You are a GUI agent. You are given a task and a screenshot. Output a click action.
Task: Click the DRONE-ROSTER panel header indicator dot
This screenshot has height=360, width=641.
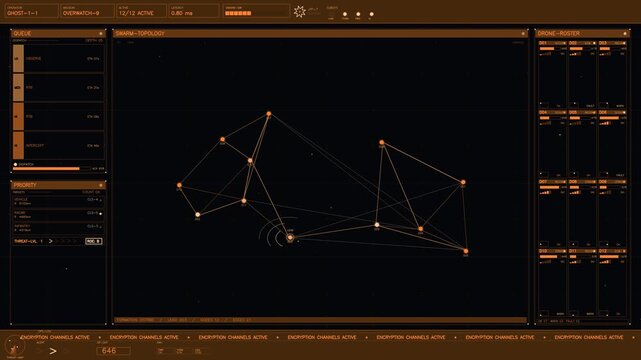tap(625, 34)
